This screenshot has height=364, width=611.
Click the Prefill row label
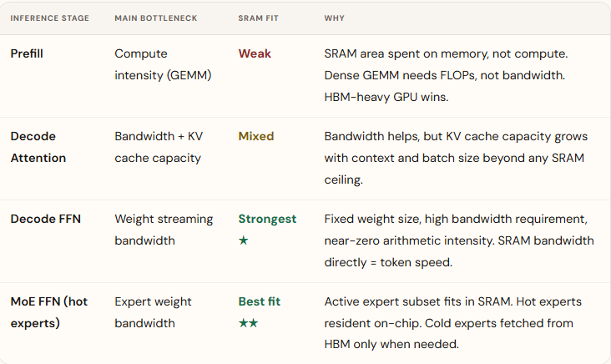27,53
